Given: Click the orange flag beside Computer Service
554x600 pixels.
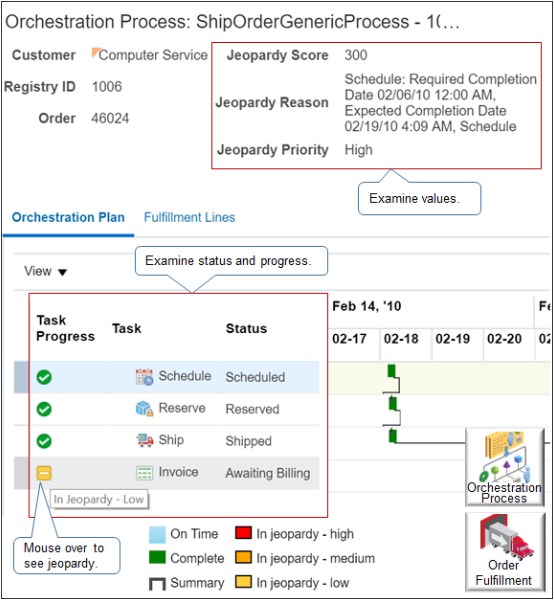Looking at the screenshot, I should 95,52.
